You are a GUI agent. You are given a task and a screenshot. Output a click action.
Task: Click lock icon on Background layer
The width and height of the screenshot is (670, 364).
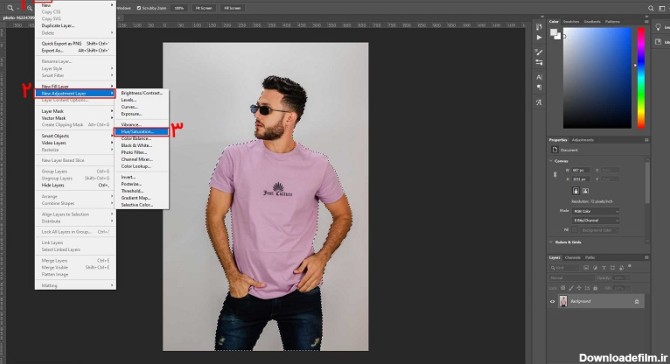(637, 302)
